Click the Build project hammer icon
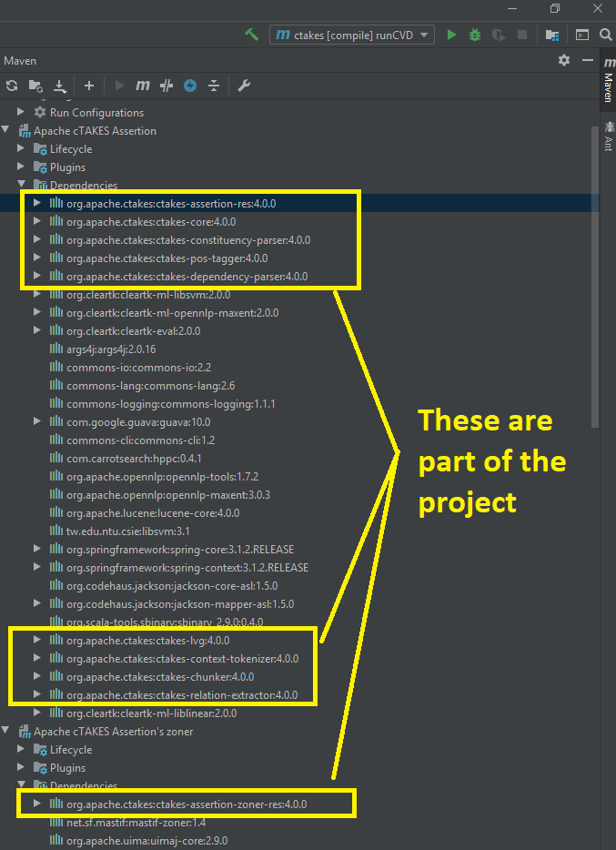 251,35
